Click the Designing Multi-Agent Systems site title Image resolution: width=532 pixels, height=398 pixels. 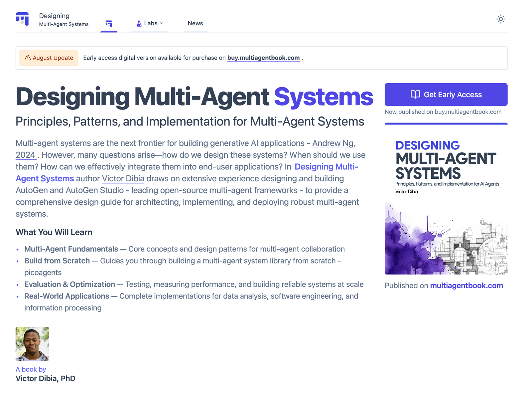(64, 19)
